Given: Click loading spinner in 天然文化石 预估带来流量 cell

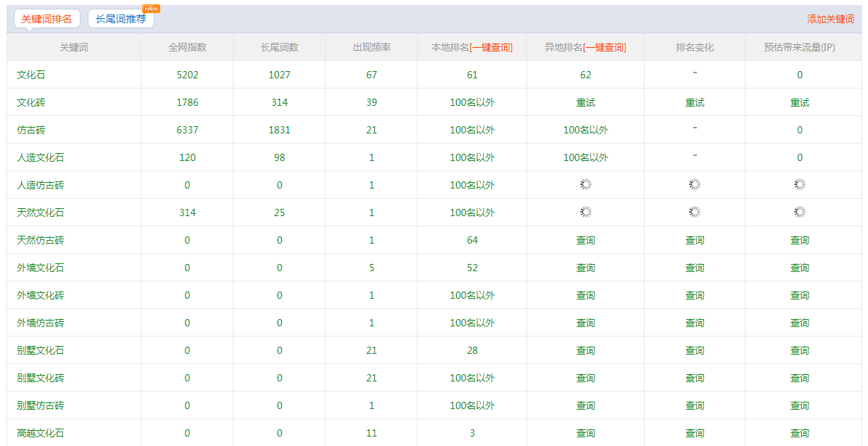Looking at the screenshot, I should [799, 212].
